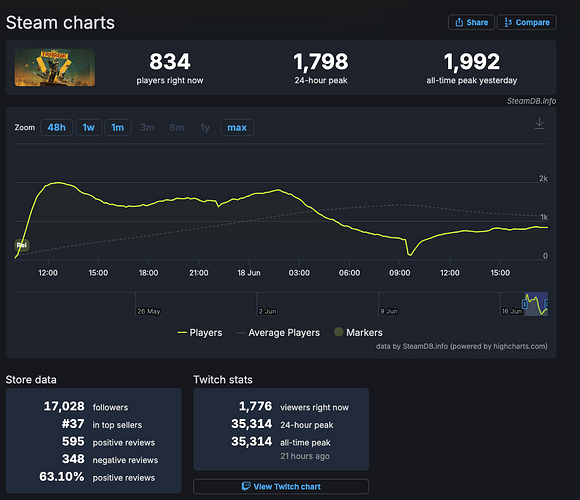Click the 06:00 x-axis label
Viewport: 580px width, 500px height.
click(349, 273)
